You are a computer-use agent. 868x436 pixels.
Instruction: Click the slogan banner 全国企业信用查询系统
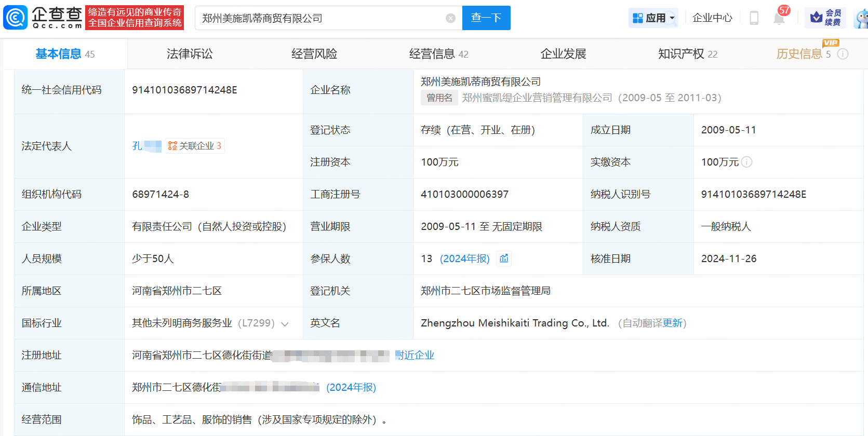coord(135,18)
